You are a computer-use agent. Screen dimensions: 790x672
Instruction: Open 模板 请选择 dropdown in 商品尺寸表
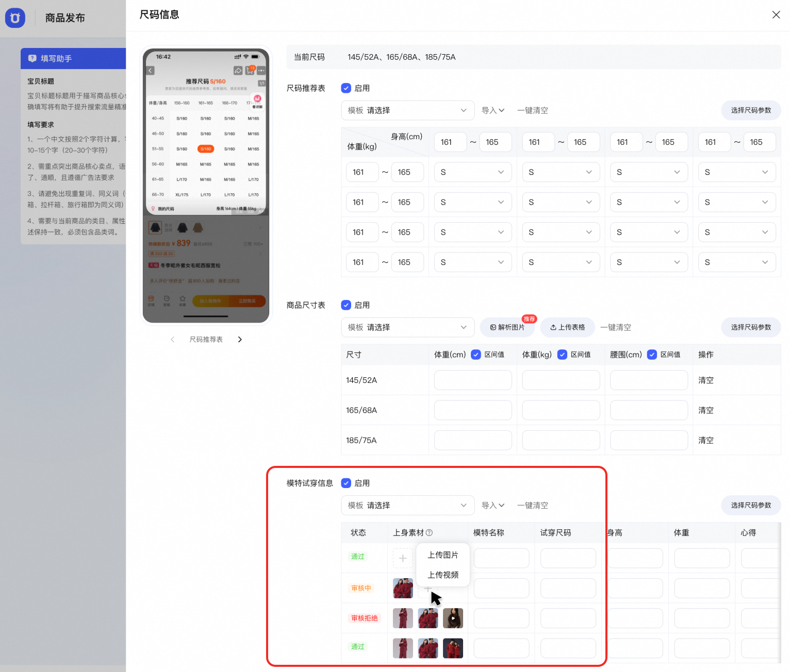(407, 327)
